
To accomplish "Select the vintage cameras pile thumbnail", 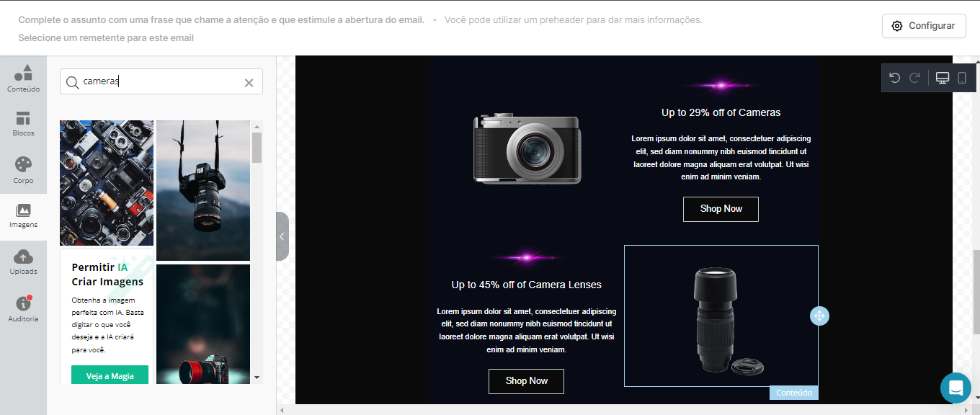I will [107, 183].
